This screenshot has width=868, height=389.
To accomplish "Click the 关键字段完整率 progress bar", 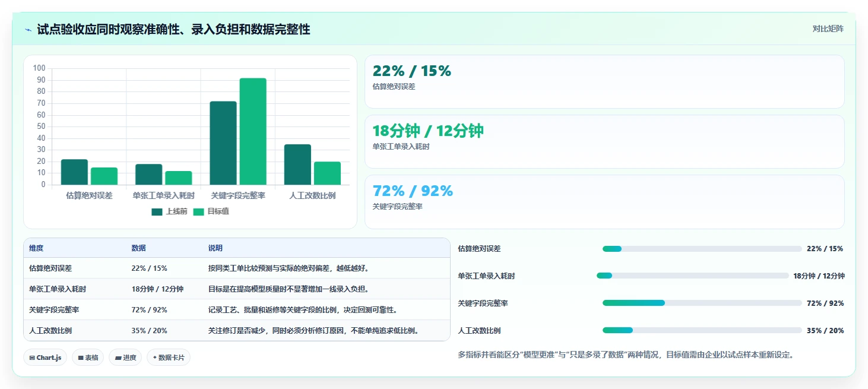I will click(702, 303).
